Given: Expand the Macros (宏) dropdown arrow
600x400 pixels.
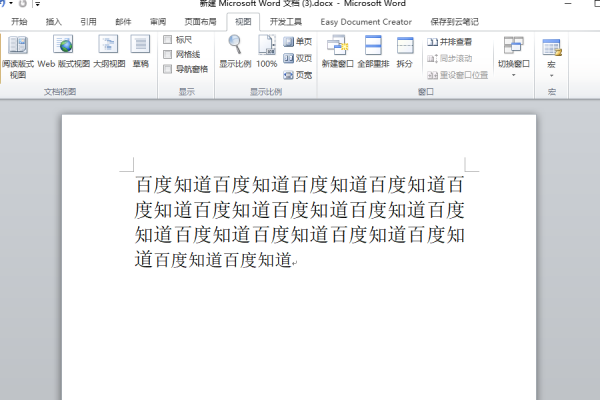Looking at the screenshot, I should click(x=551, y=75).
